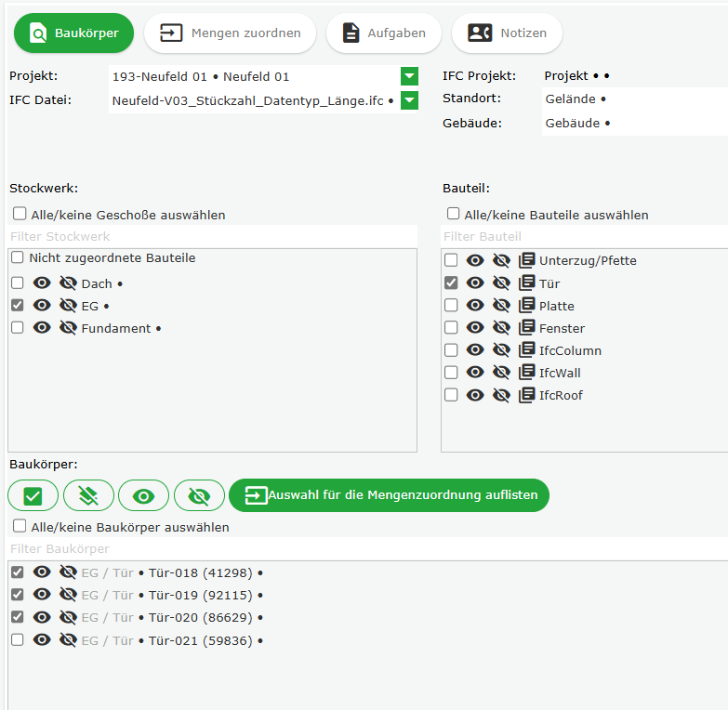Open the Aufgaben tab
Image resolution: width=728 pixels, height=710 pixels.
click(x=384, y=33)
